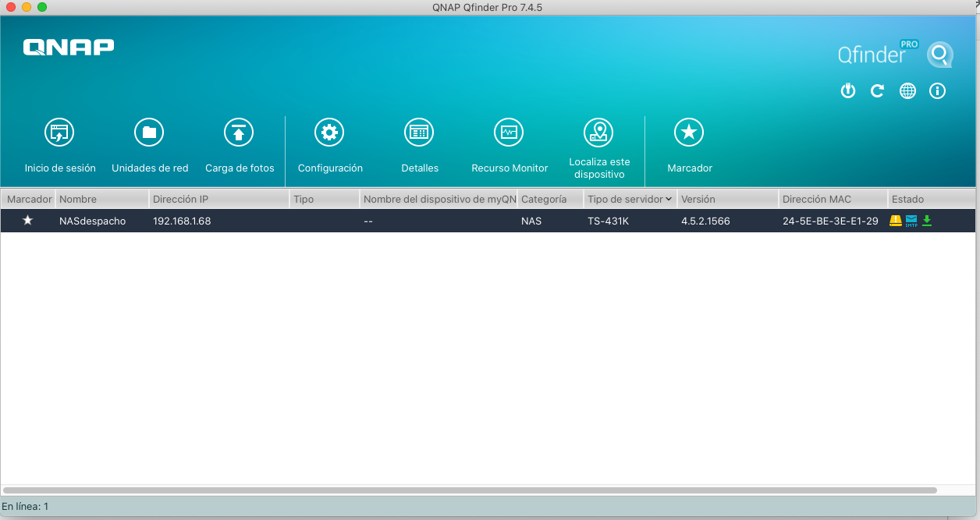Click Localiza este dispositivo icon
Screen dimensions: 980x520
coord(598,133)
